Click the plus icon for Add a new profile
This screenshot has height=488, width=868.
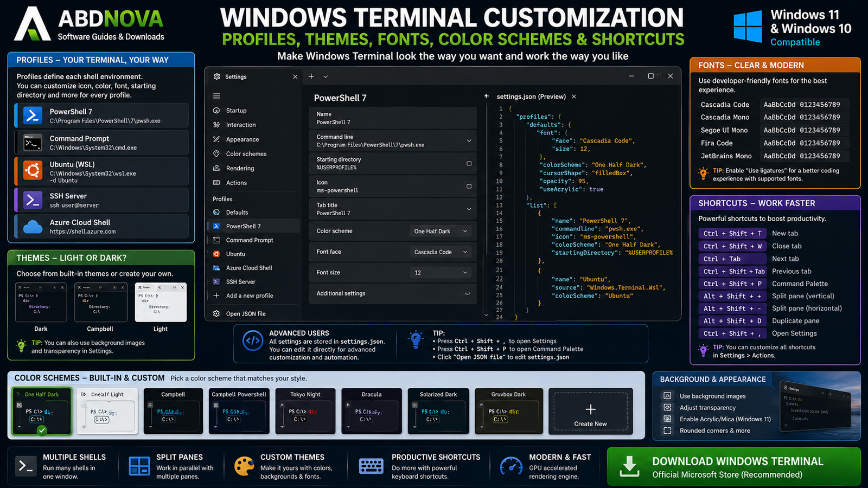[x=216, y=296]
